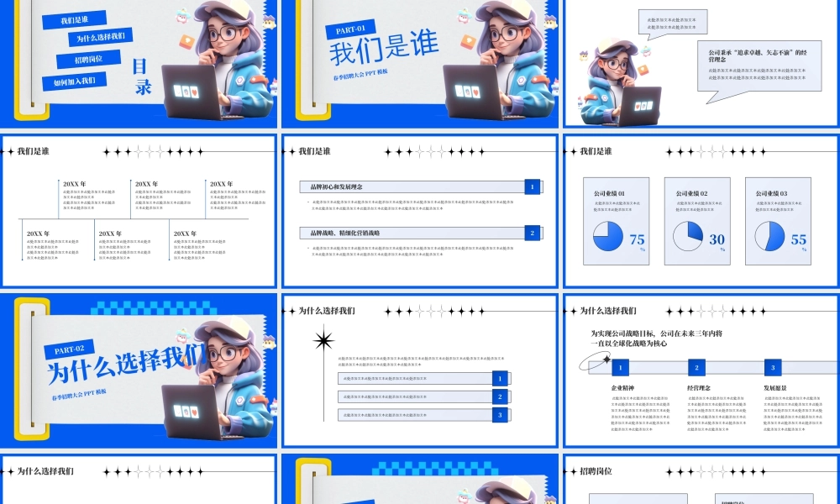Click the 为什么选择我们 label in the contents slide

[100, 38]
